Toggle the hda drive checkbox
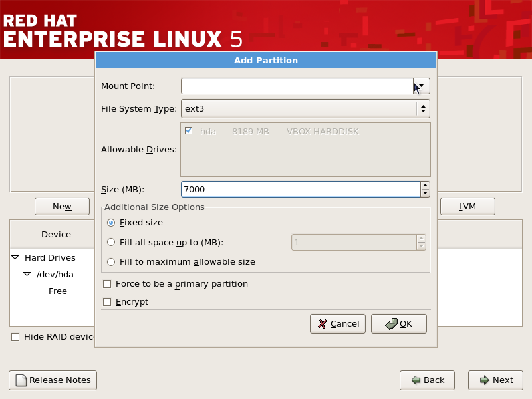Screen dimensions: 532x399 coord(189,131)
